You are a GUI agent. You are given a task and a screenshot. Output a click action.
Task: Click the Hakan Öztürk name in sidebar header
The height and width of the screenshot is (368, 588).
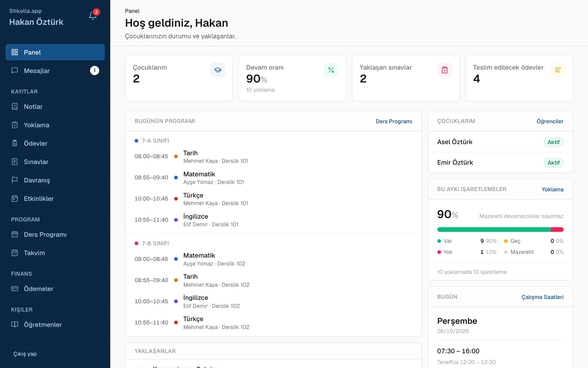pos(36,22)
